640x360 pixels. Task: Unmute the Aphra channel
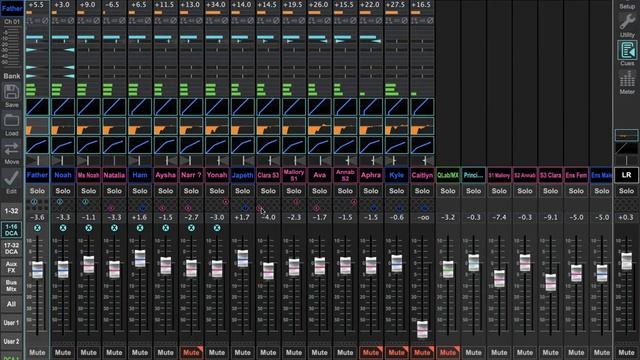(371, 352)
